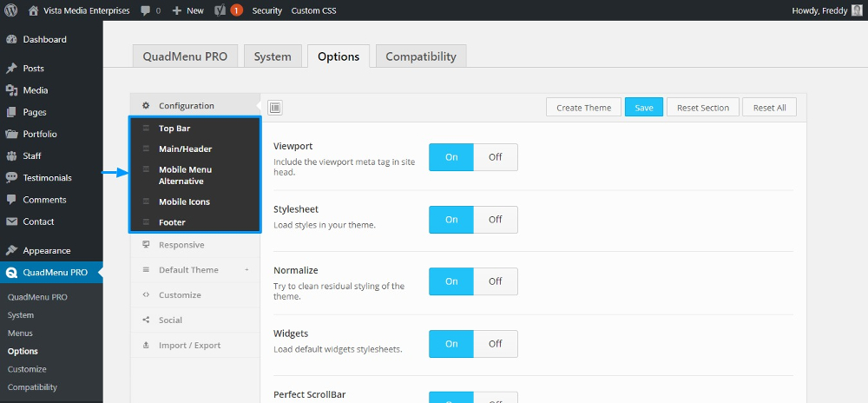Screen dimensions: 868x403
Task: Click the Create Theme button
Action: pyautogui.click(x=584, y=108)
